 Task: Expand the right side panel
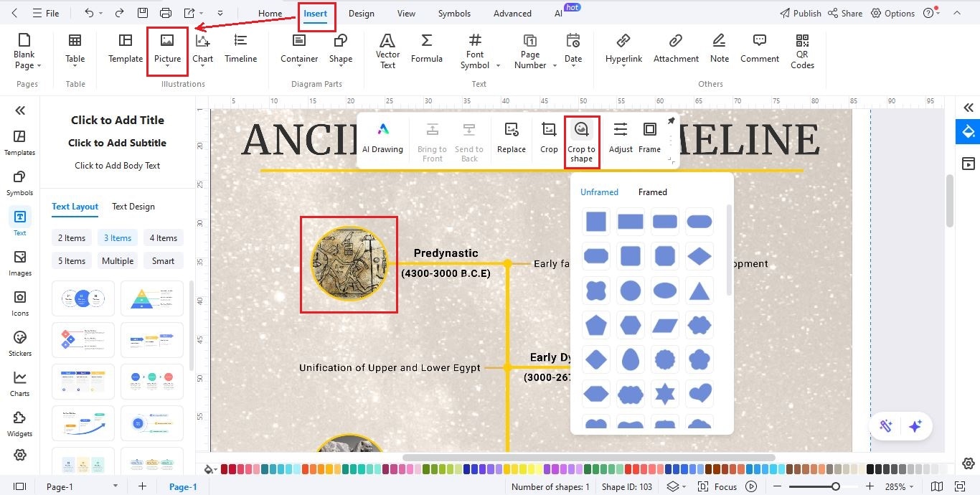pos(969,108)
